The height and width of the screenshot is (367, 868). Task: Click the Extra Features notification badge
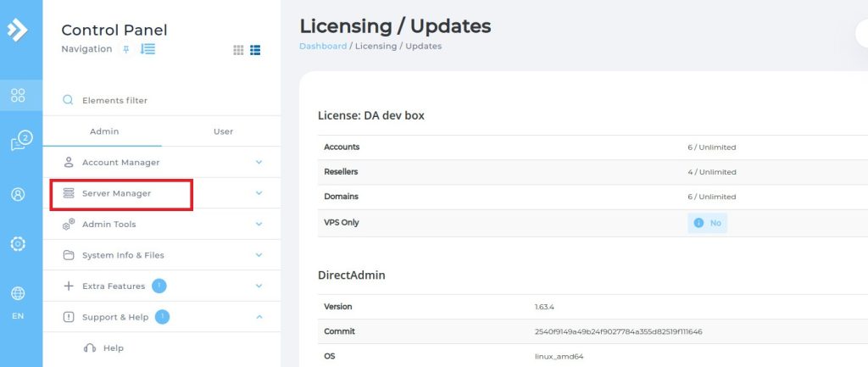click(x=159, y=286)
